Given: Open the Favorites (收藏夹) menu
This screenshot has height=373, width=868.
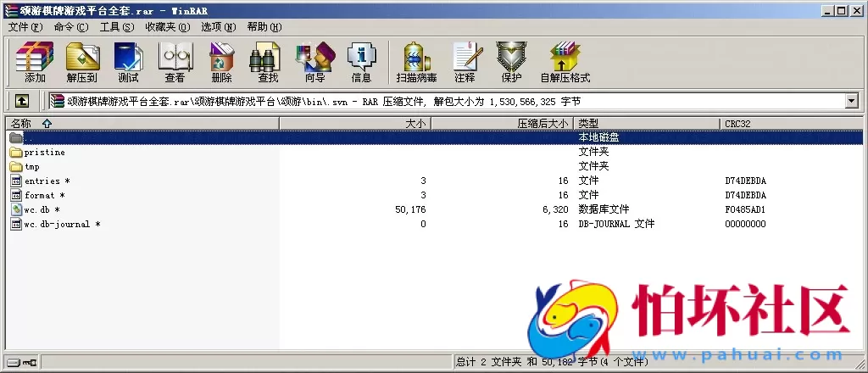Looking at the screenshot, I should [168, 27].
